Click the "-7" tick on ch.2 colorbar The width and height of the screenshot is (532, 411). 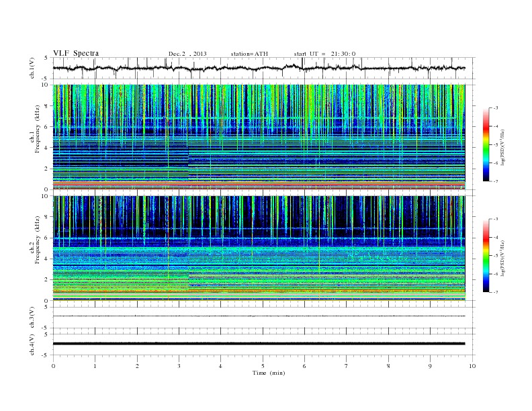tap(496, 292)
